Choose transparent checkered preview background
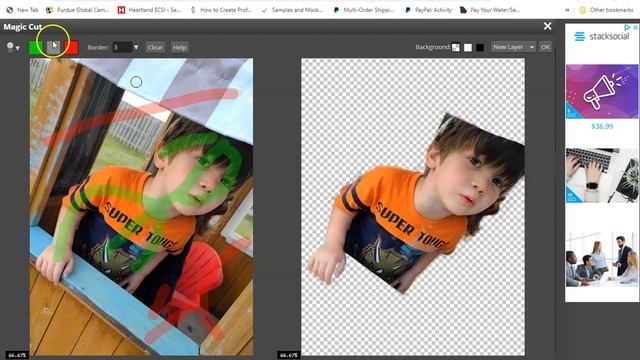 pos(456,47)
